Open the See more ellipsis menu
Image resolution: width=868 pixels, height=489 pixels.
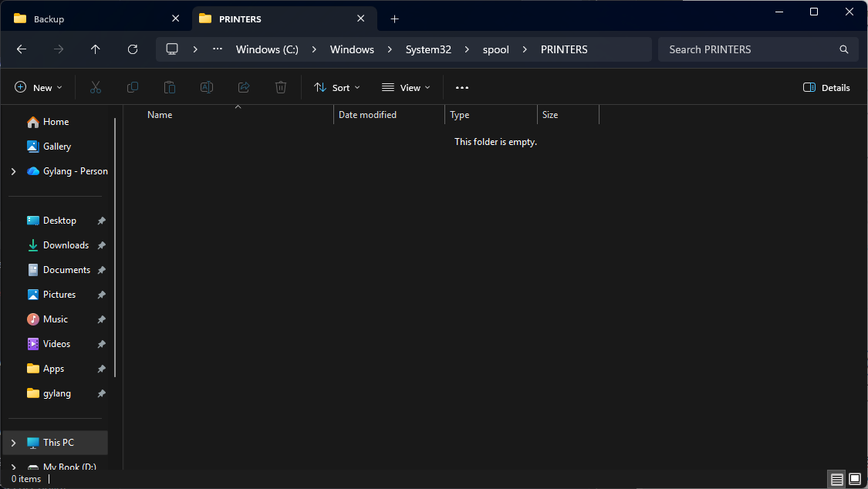coord(462,88)
